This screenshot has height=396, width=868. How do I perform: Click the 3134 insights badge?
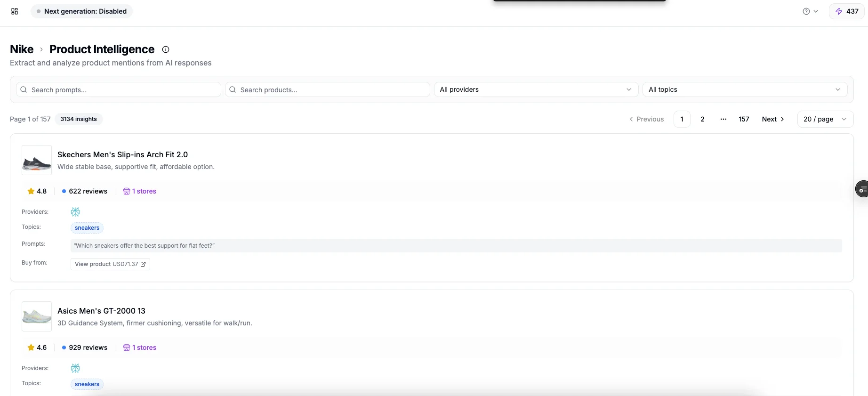pyautogui.click(x=79, y=119)
